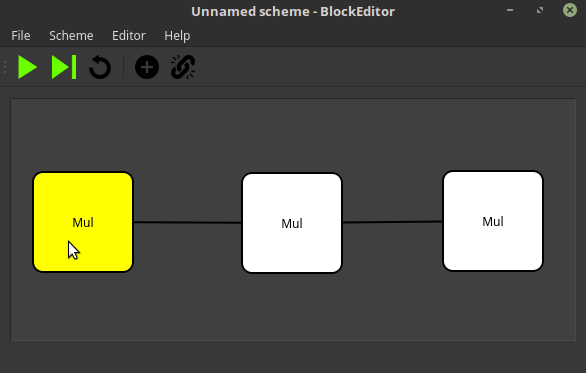Select the middle white Mul block
The height and width of the screenshot is (373, 586).
(292, 223)
